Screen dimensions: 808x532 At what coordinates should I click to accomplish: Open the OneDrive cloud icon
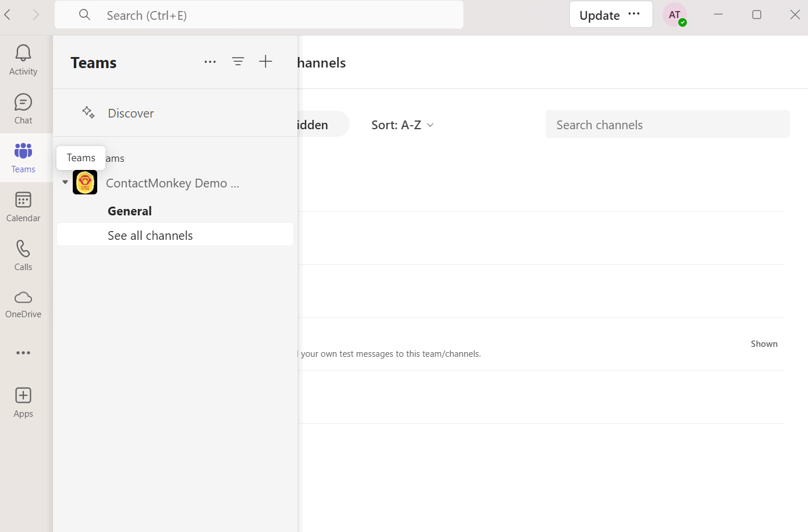pos(23,297)
